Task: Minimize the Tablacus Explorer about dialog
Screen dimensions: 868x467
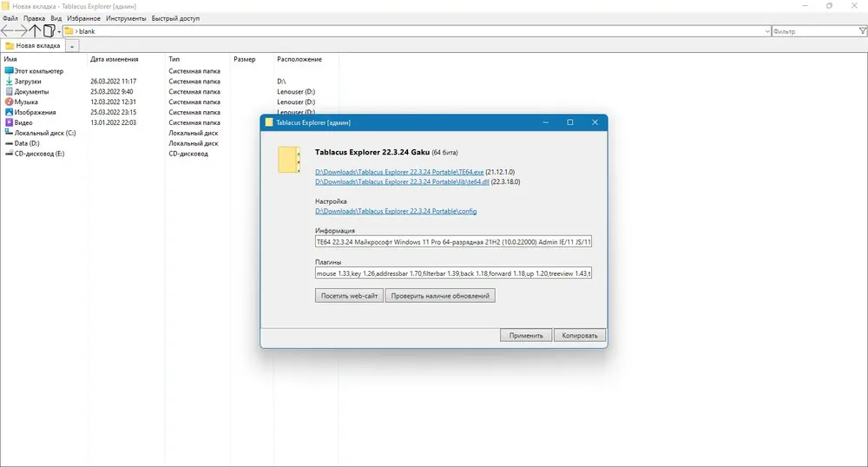Action: point(546,122)
